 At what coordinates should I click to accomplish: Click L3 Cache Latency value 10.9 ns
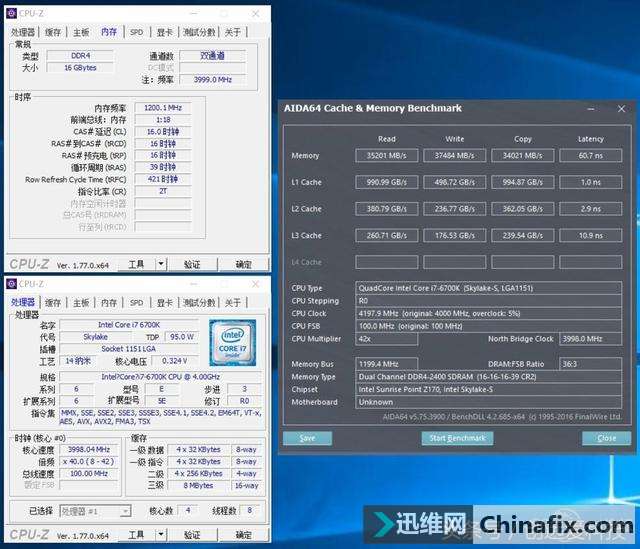(x=591, y=236)
